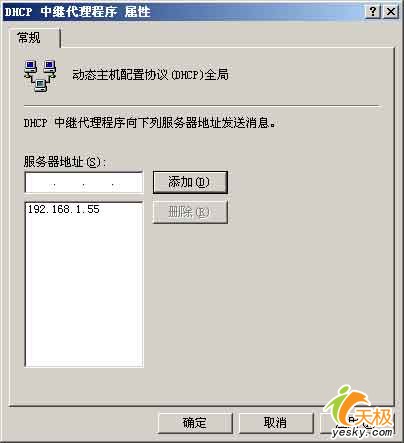Select 192.168.1.55 in the server list
This screenshot has height=443, width=404.
pyautogui.click(x=64, y=209)
